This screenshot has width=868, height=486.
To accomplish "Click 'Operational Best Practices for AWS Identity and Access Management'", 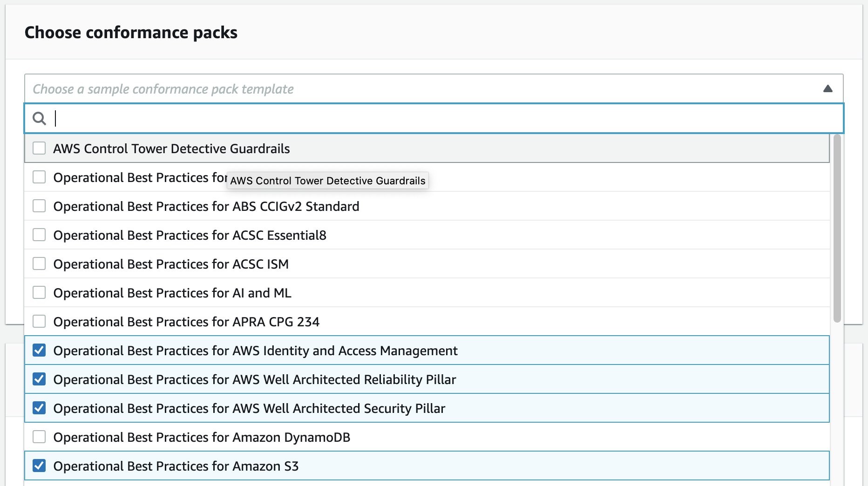I will 256,351.
